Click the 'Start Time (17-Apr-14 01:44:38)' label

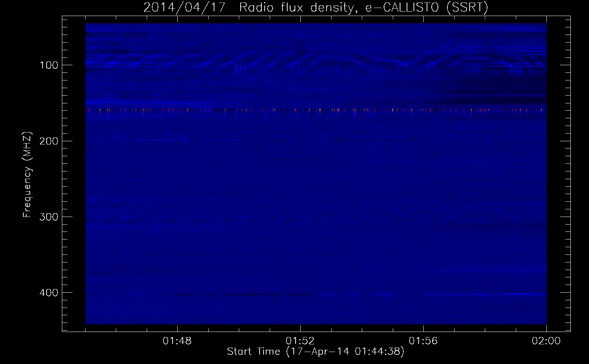[316, 352]
